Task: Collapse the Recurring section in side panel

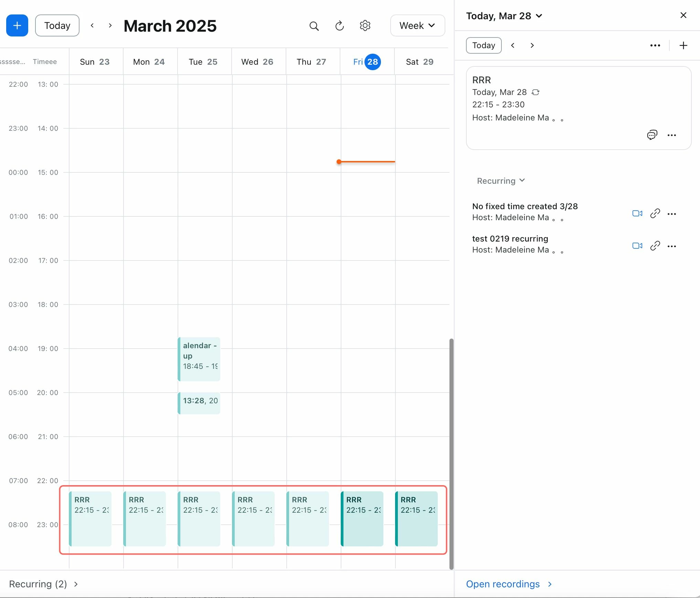Action: click(501, 181)
